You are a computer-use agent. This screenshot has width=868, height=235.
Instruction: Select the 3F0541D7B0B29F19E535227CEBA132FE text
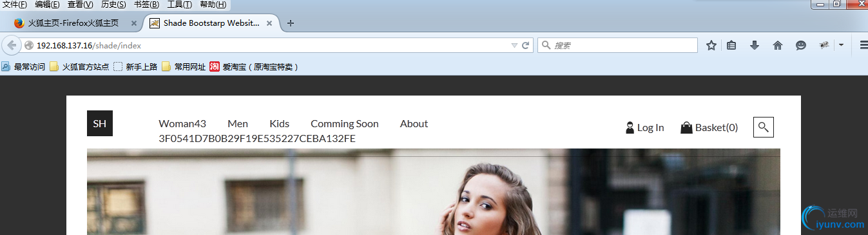pos(257,139)
